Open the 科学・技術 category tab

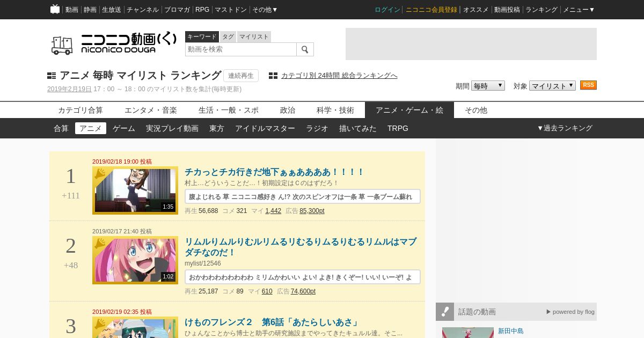tap(335, 110)
